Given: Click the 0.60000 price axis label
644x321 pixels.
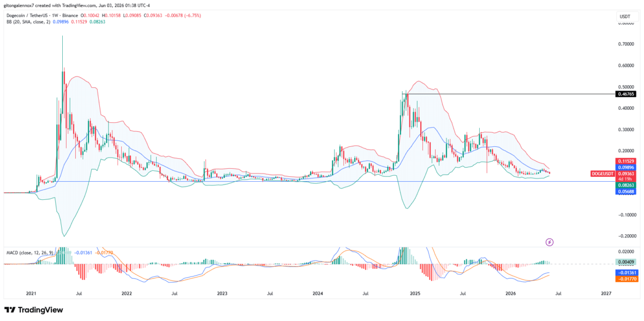Looking at the screenshot, I should pyautogui.click(x=626, y=66).
